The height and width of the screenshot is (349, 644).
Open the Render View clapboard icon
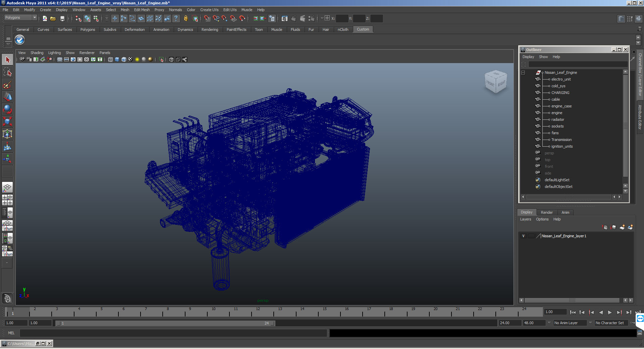tap(284, 18)
